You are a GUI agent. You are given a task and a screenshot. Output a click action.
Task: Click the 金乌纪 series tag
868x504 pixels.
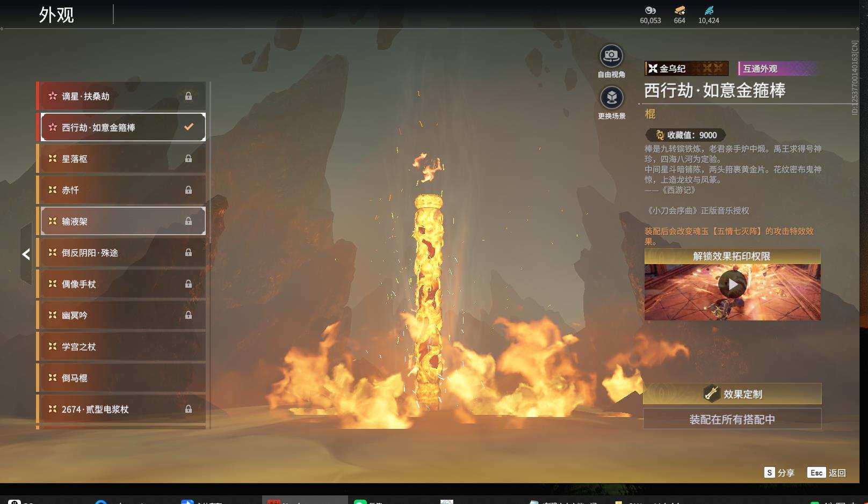click(686, 68)
